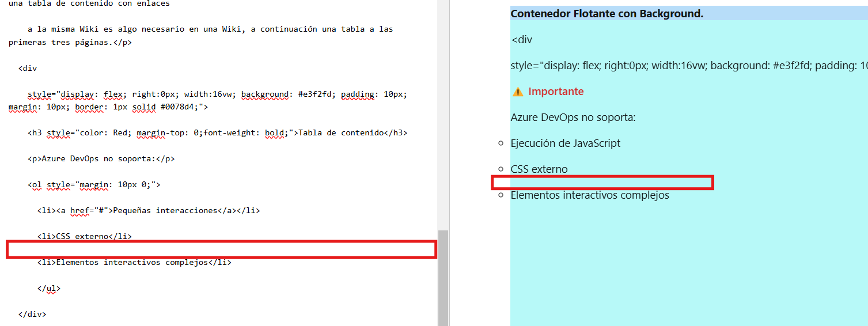Click the editor vertical scrollbar thumb

click(443, 278)
